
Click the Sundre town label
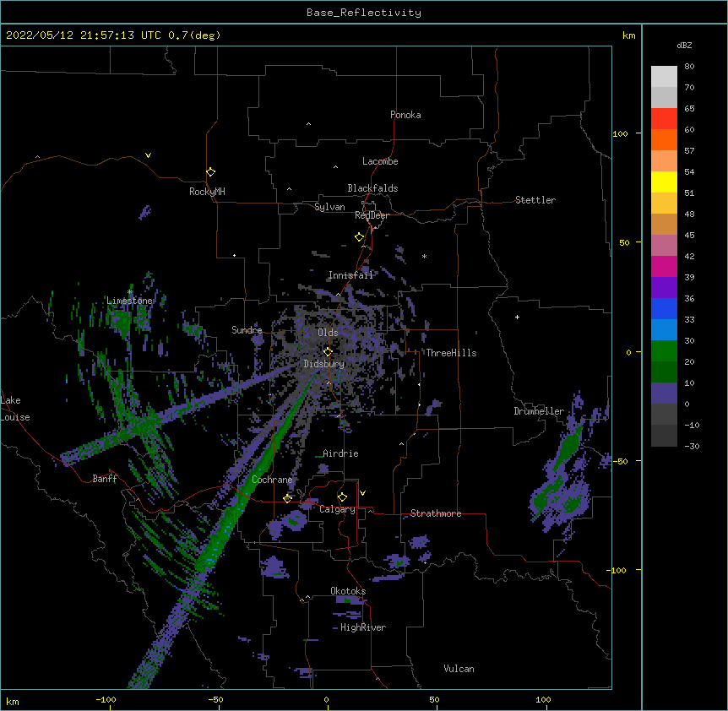(247, 330)
